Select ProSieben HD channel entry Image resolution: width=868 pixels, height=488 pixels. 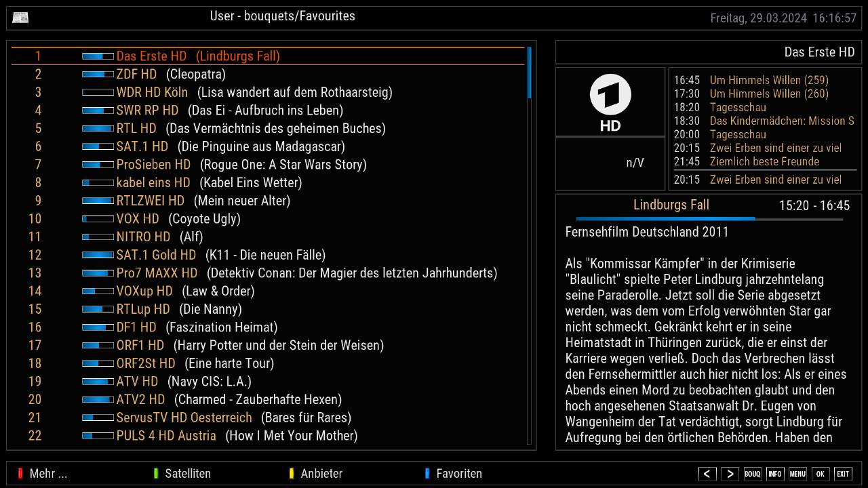pyautogui.click(x=153, y=165)
